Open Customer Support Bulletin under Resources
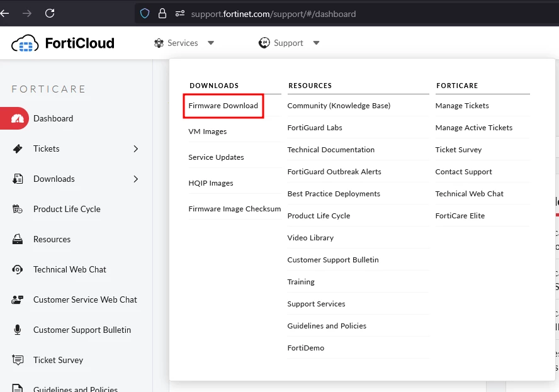The height and width of the screenshot is (392, 559). [x=333, y=260]
